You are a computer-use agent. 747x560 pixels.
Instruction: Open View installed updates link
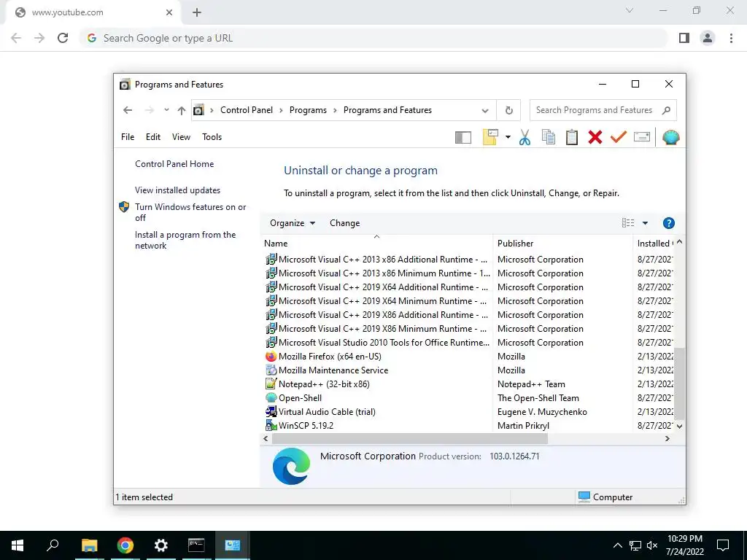point(177,190)
